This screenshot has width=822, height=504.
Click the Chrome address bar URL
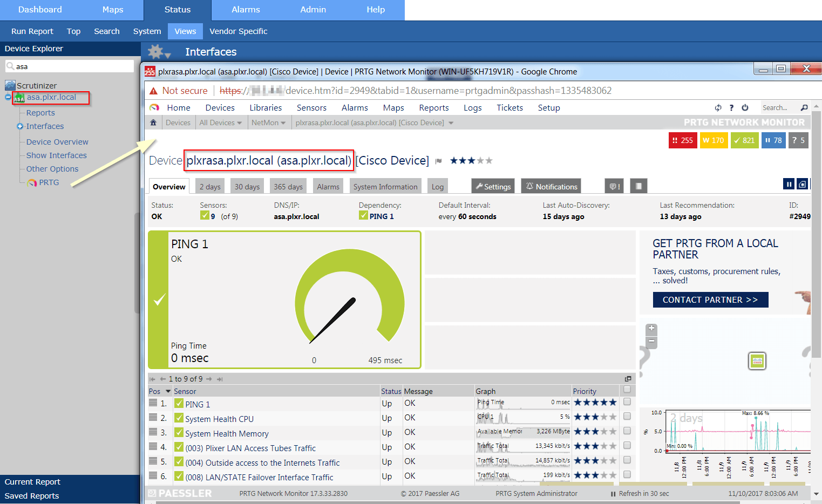tap(416, 91)
